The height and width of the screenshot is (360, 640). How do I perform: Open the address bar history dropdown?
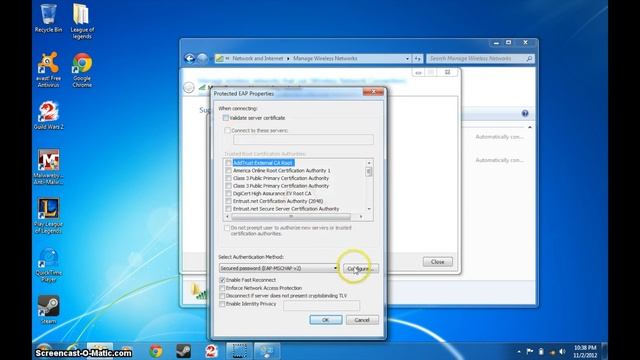pos(407,59)
